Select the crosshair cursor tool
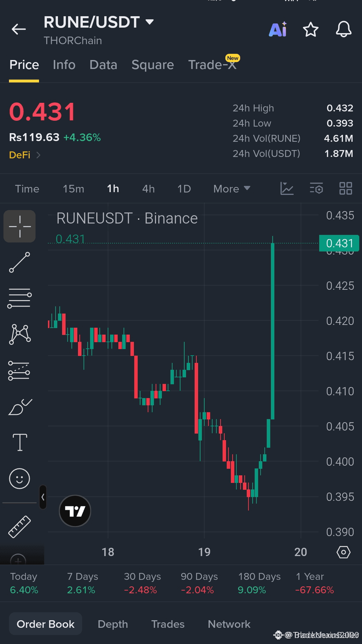Viewport: 362px width, 644px height. [20, 226]
